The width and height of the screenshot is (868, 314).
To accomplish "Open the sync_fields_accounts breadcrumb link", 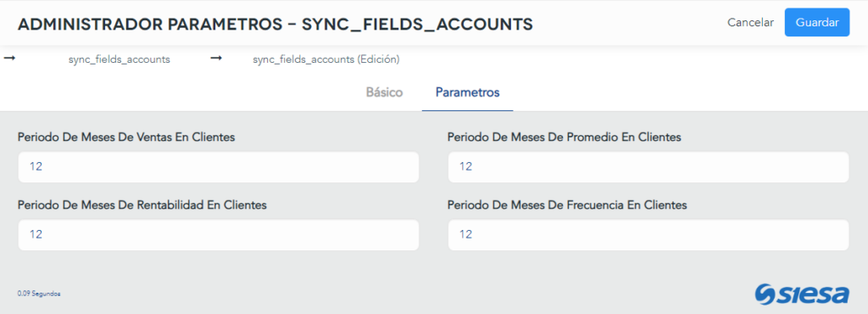I will pos(119,59).
